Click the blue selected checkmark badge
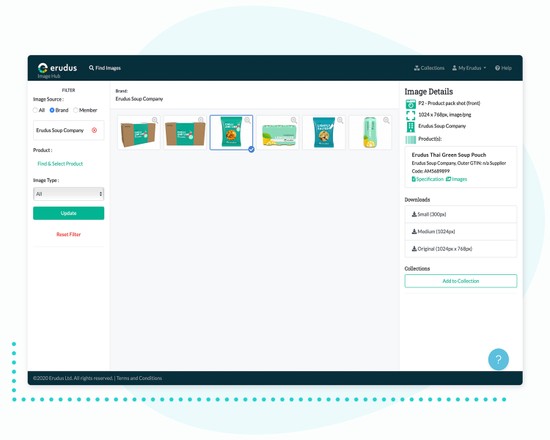This screenshot has width=550, height=440. pos(251,149)
